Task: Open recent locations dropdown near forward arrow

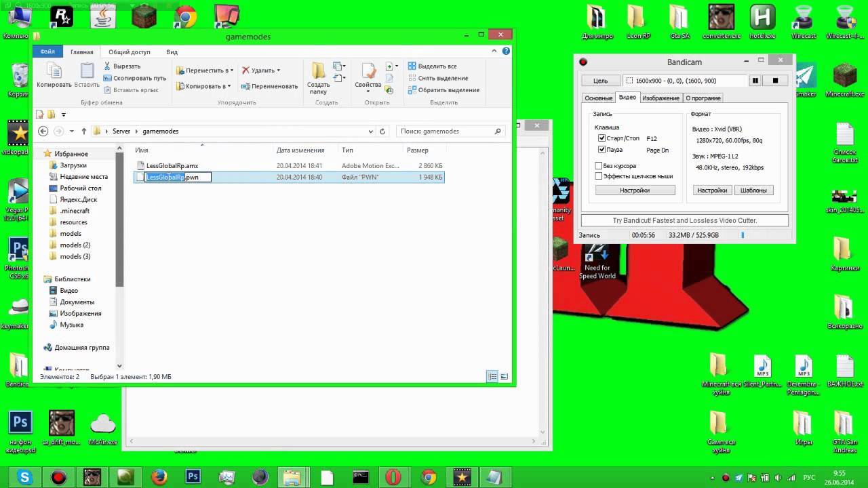Action: (x=73, y=131)
